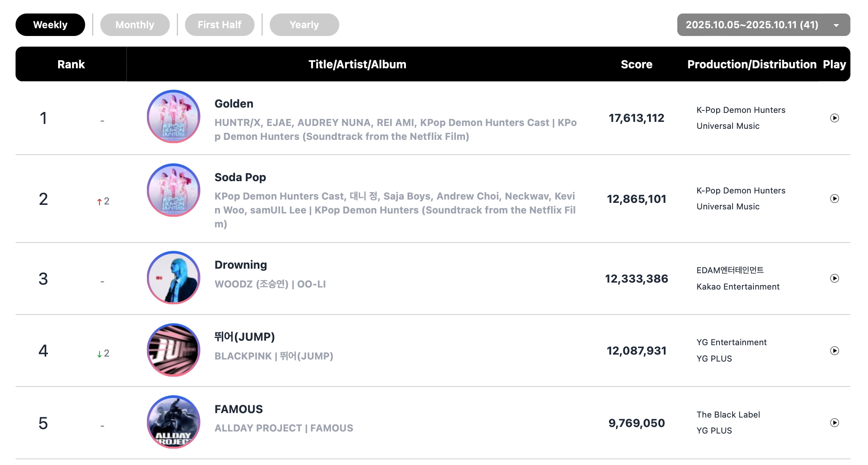Play Drowning by WOODZ
Image resolution: width=868 pixels, height=465 pixels.
pyautogui.click(x=834, y=279)
